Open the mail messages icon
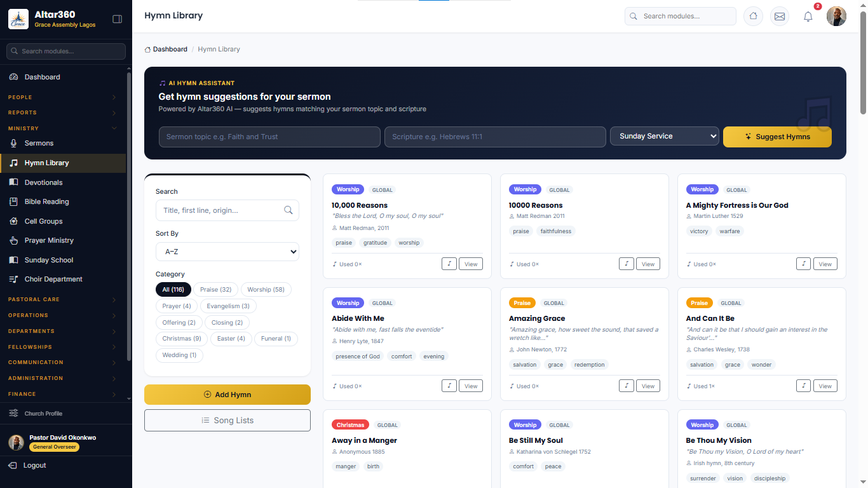 (x=780, y=17)
